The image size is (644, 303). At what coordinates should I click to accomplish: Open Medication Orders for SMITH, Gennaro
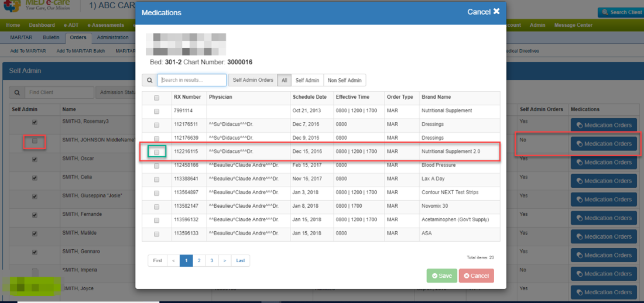(604, 255)
